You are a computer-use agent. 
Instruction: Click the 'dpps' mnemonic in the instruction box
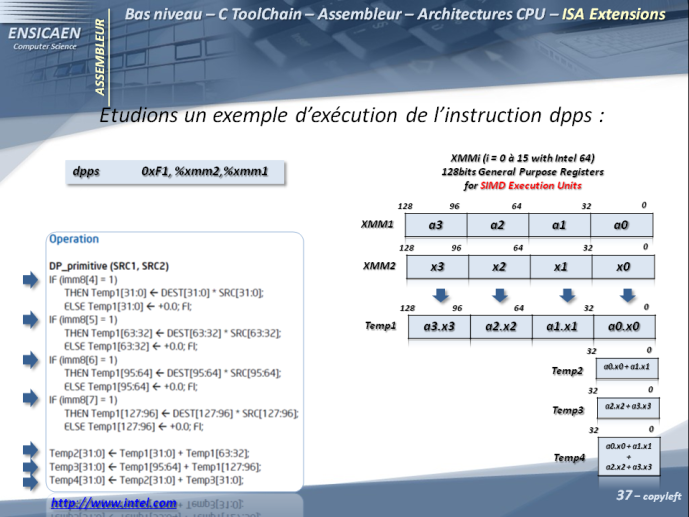click(x=86, y=171)
